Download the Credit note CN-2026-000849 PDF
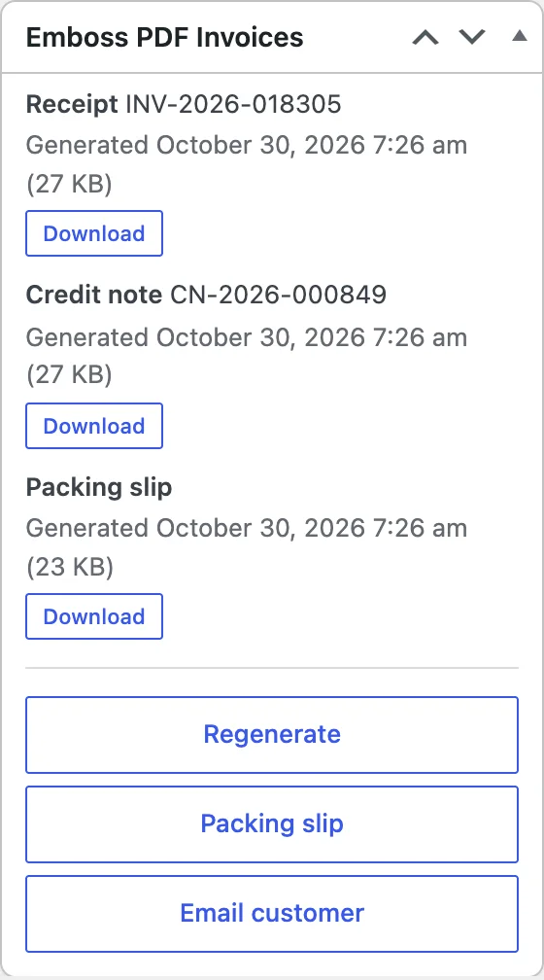Screen dimensions: 544x980 point(94,426)
